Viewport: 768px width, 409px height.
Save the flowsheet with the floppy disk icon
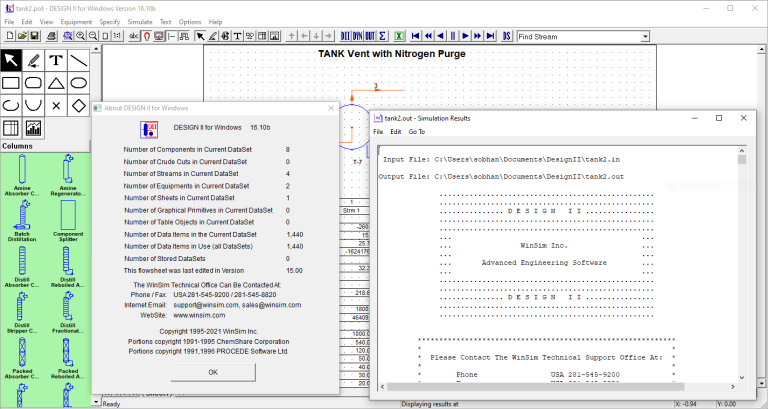tap(34, 36)
